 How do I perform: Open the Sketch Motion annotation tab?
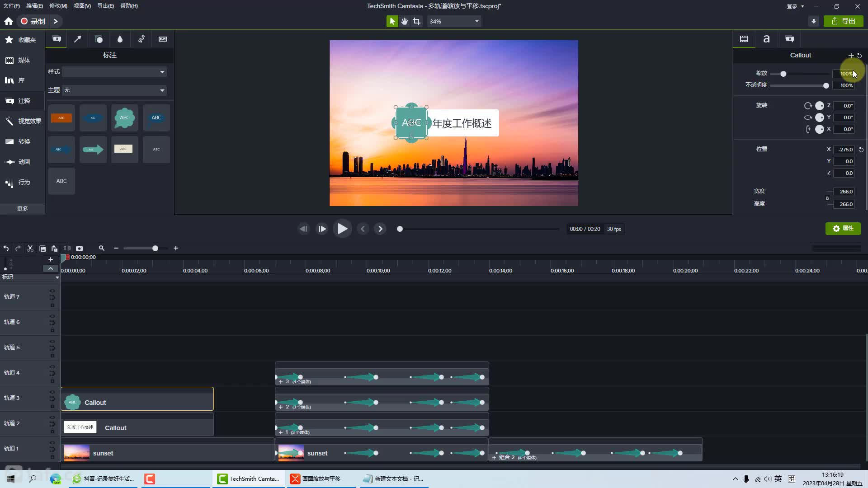[x=141, y=39]
